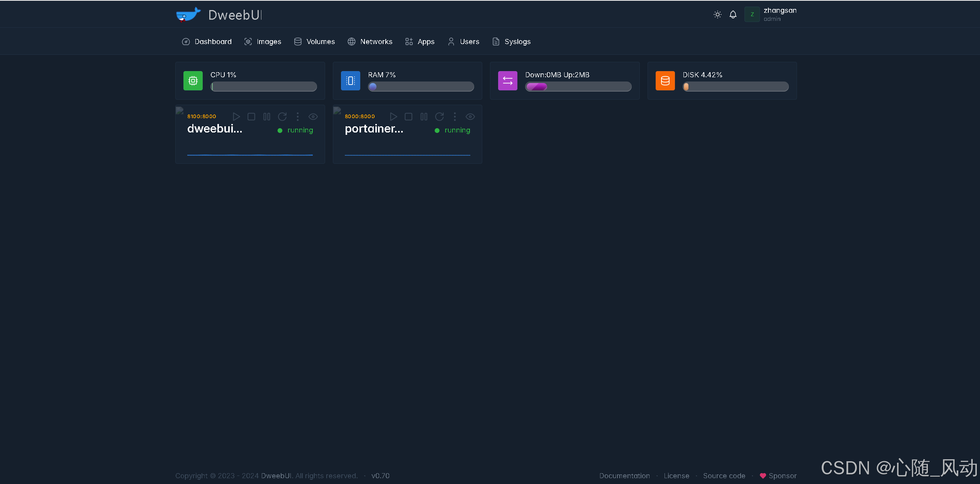
Task: Toggle light theme with sun icon
Action: [717, 15]
